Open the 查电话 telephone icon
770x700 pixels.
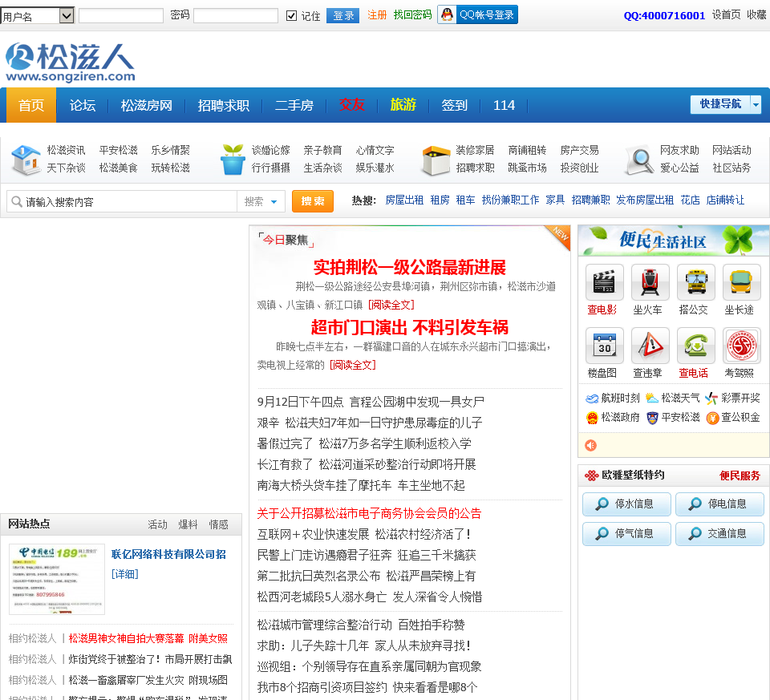[x=696, y=346]
